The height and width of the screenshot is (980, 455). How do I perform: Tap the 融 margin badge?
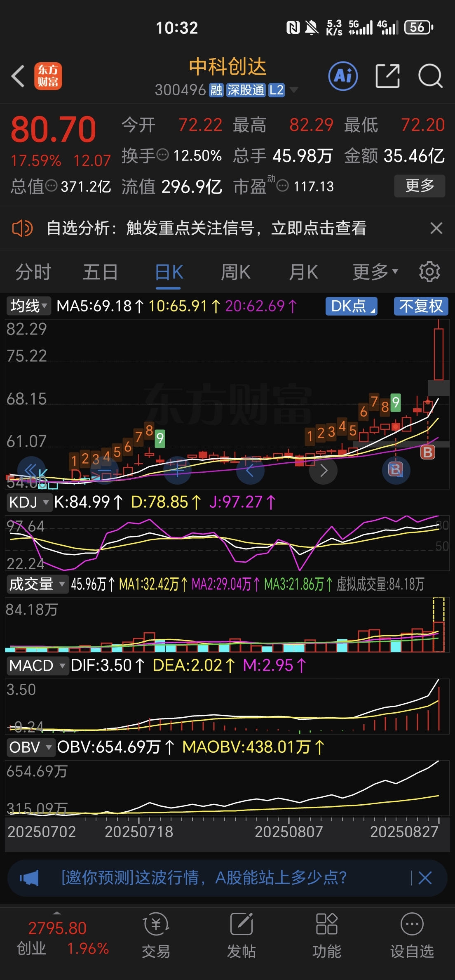tap(216, 90)
